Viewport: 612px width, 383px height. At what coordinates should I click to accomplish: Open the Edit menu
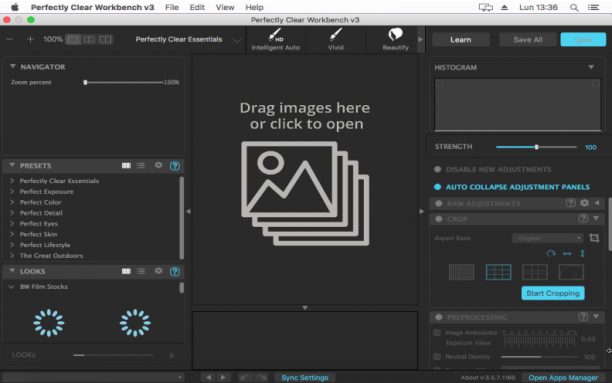pyautogui.click(x=197, y=7)
